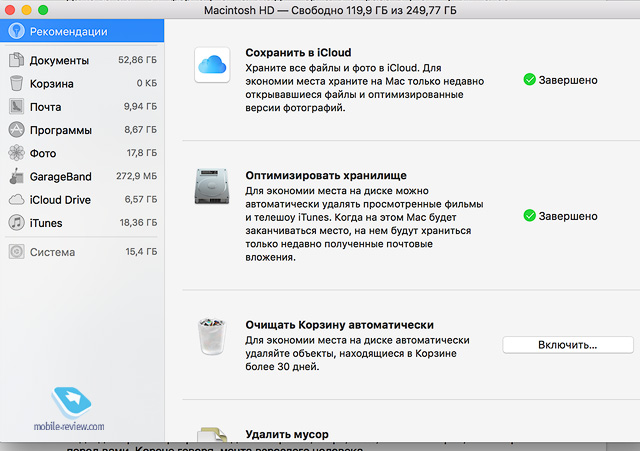Open Документы category
The image size is (640, 451).
(x=82, y=60)
